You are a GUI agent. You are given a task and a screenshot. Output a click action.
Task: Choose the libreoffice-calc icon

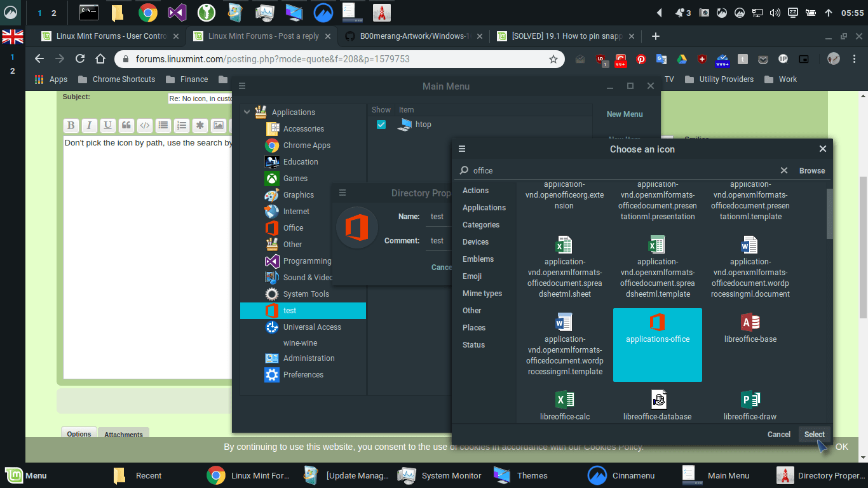[x=565, y=405]
